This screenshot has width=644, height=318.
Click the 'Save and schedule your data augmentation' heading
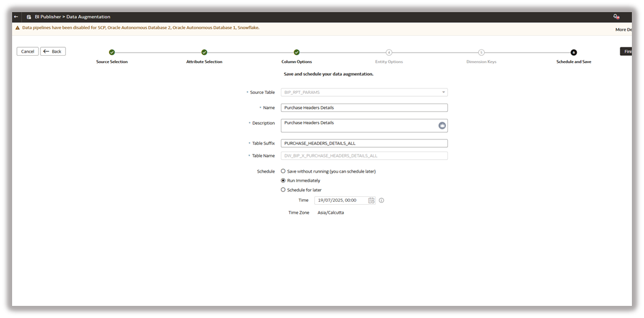[x=329, y=75]
